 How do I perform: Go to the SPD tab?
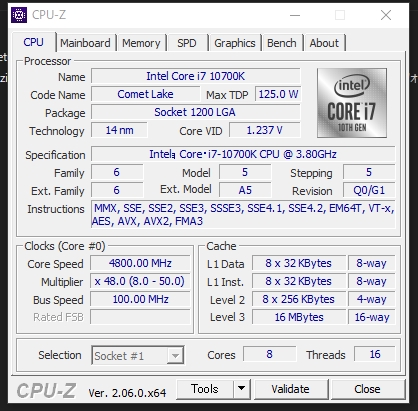[187, 43]
